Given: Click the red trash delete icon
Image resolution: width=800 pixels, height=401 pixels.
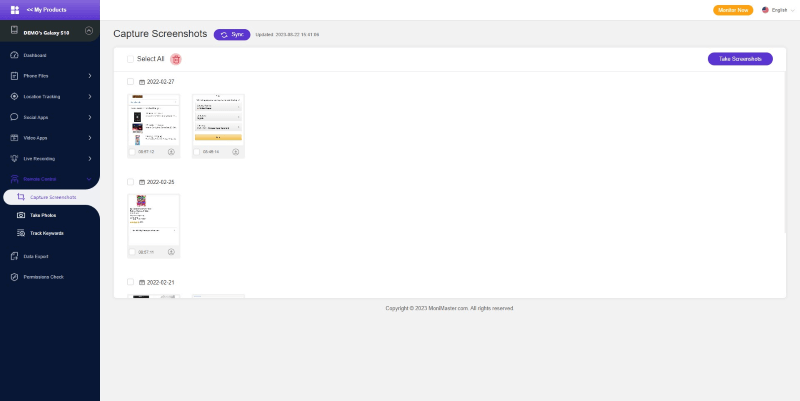Looking at the screenshot, I should point(176,59).
